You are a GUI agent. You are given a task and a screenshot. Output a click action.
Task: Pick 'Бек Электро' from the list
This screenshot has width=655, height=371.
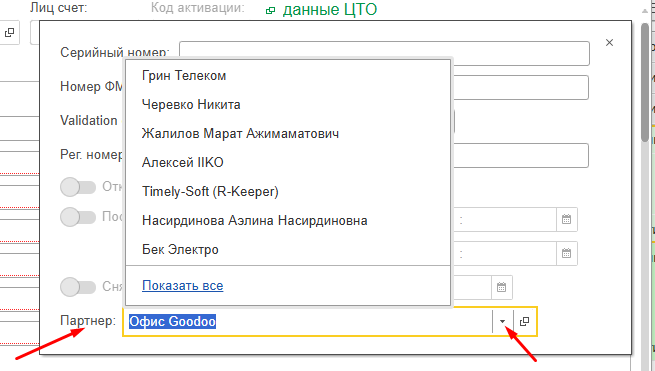(x=288, y=249)
